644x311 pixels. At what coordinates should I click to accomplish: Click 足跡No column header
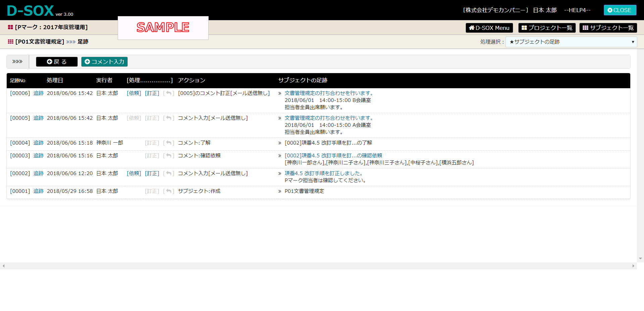(x=17, y=81)
